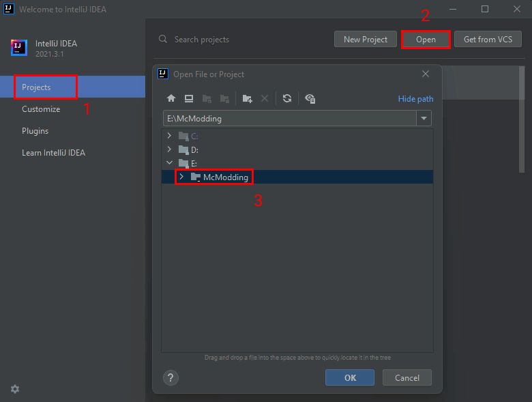Open the path history dropdown arrow
Screen dimensions: 532x402
(x=425, y=118)
